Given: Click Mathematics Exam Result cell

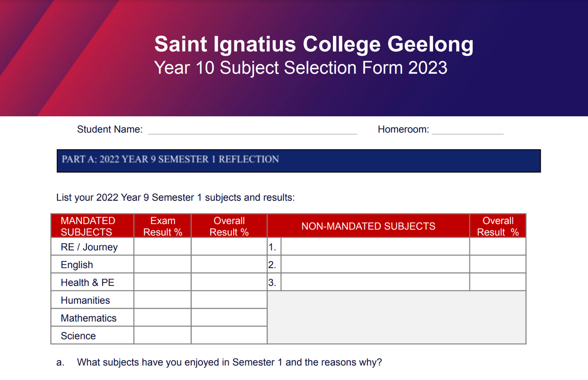Looking at the screenshot, I should [162, 318].
